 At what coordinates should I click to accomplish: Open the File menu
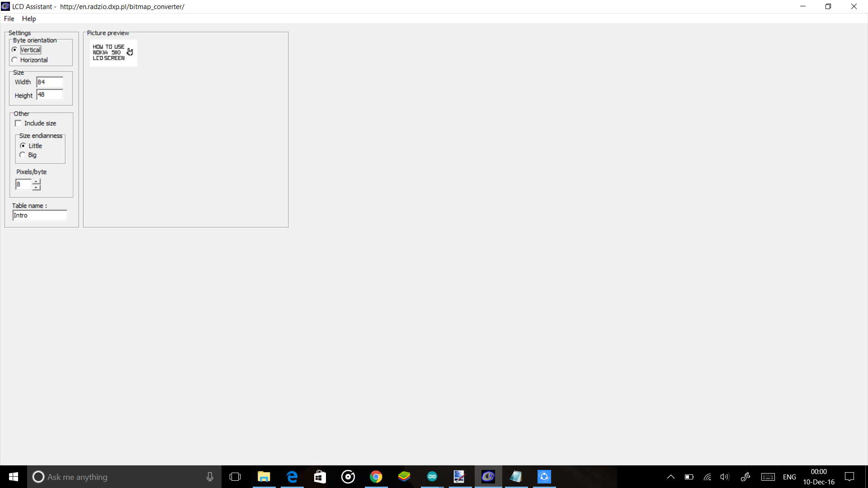pos(9,19)
